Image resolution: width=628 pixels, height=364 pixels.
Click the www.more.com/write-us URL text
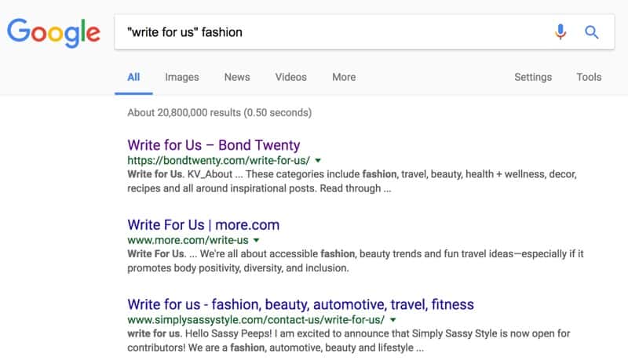pos(188,240)
